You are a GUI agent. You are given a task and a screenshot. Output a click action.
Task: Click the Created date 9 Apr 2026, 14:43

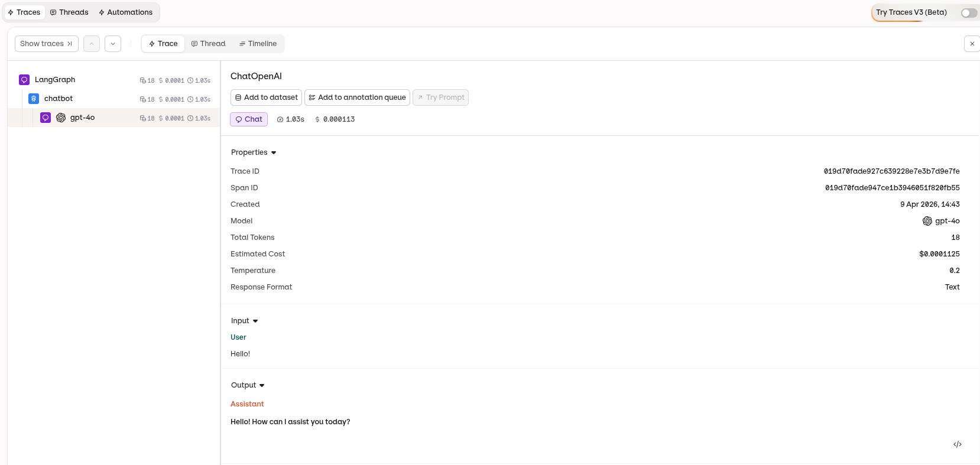coord(930,204)
